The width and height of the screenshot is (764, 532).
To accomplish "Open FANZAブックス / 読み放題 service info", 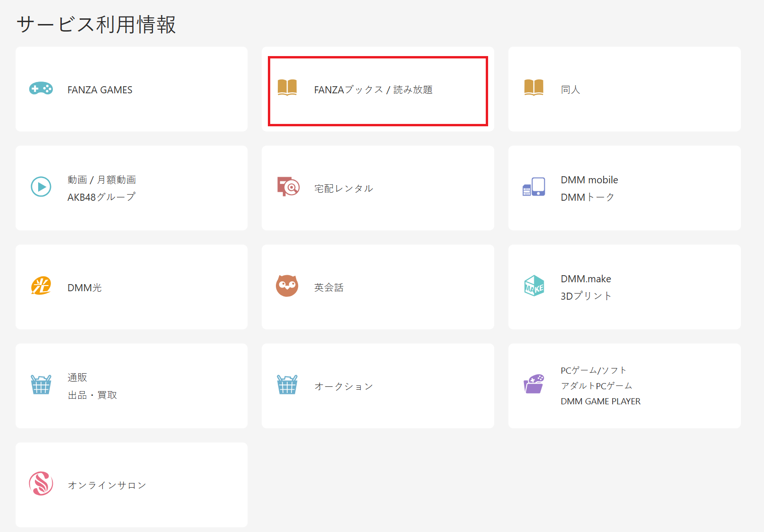I will coord(373,90).
